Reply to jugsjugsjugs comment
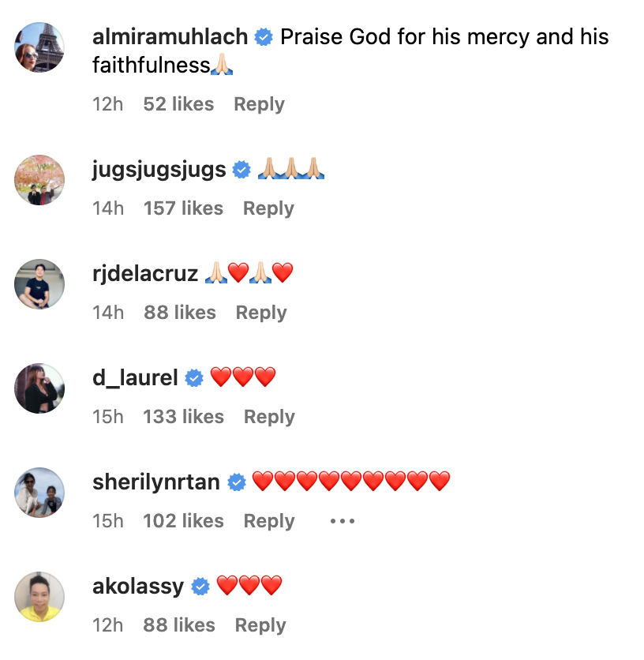 click(268, 208)
